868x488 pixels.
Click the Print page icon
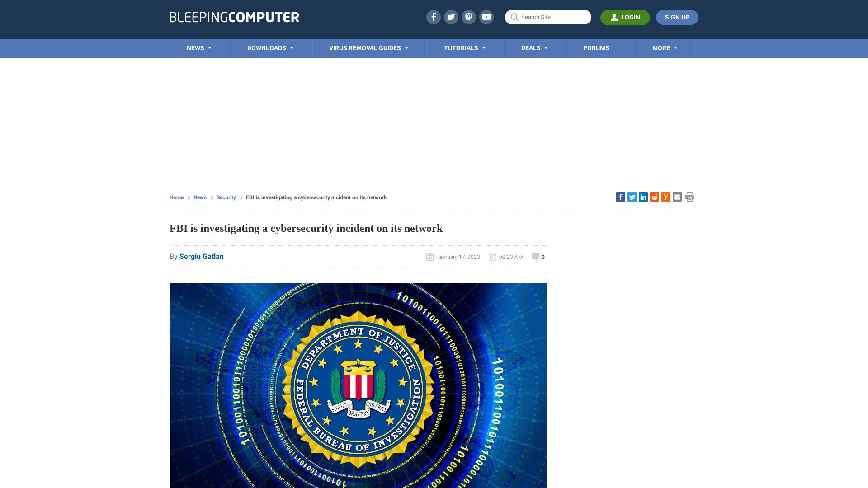tap(690, 197)
